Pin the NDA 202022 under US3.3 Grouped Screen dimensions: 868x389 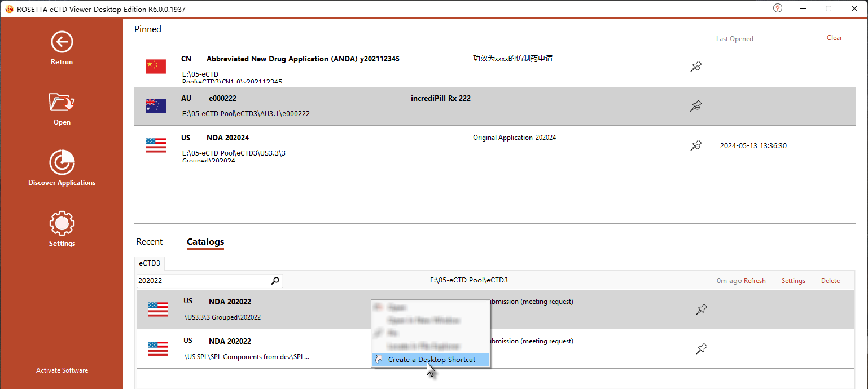(702, 309)
